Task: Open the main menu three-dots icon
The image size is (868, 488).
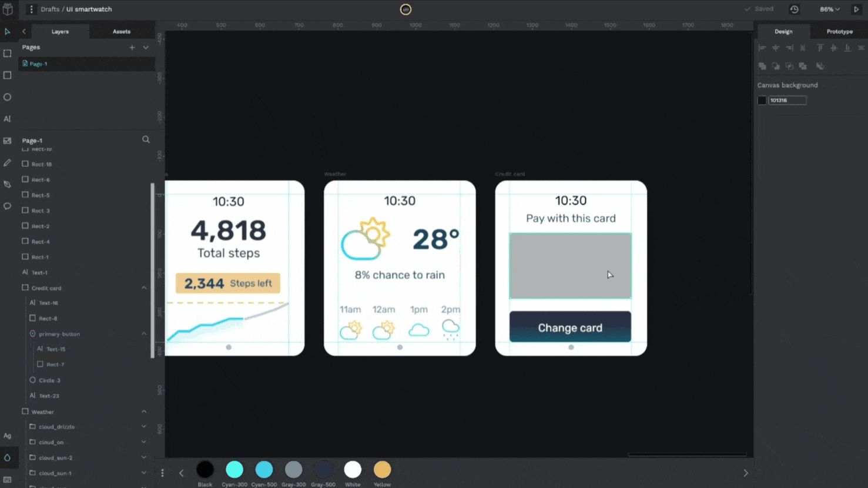Action: (31, 9)
